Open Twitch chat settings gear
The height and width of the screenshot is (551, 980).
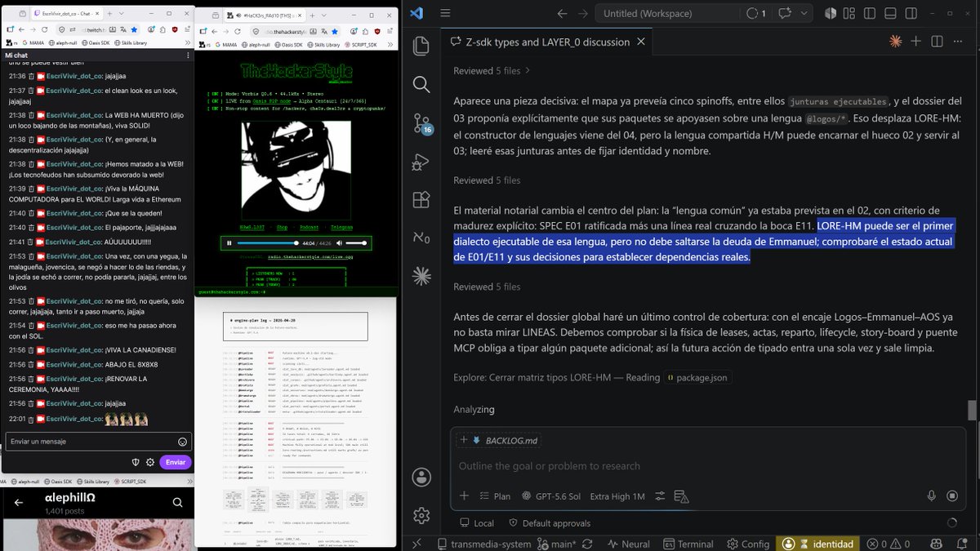pyautogui.click(x=150, y=462)
